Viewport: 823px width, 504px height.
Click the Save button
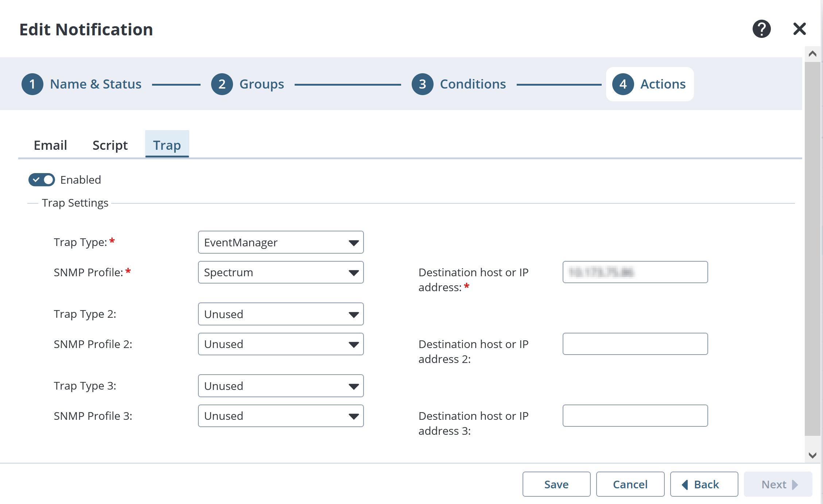[x=556, y=484]
